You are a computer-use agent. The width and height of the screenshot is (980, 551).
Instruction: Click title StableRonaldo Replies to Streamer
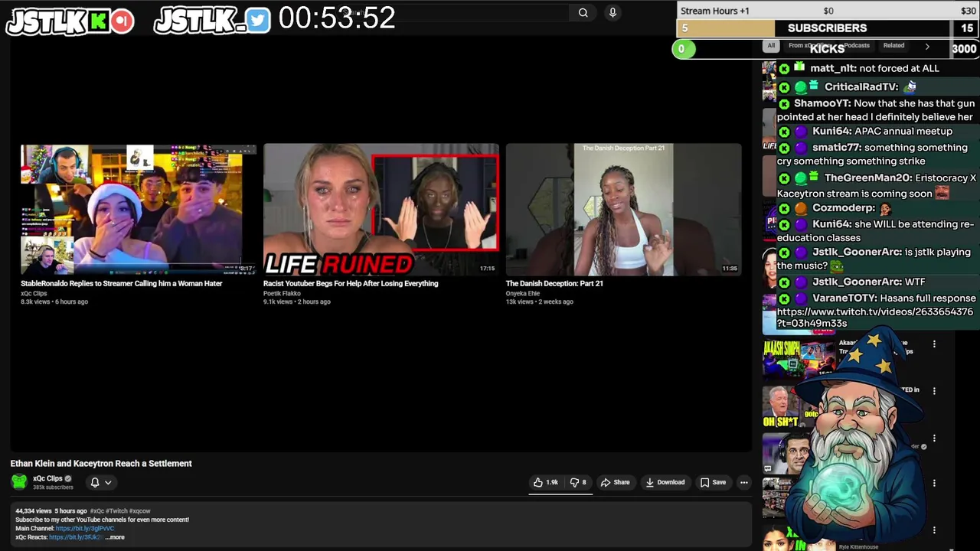pos(121,283)
